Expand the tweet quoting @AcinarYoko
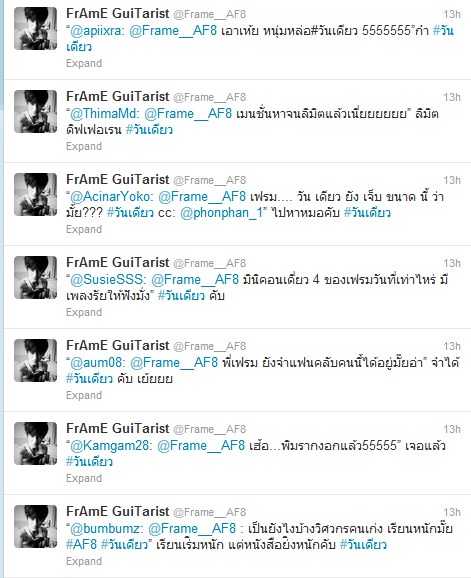The width and height of the screenshot is (471, 578). tap(84, 229)
